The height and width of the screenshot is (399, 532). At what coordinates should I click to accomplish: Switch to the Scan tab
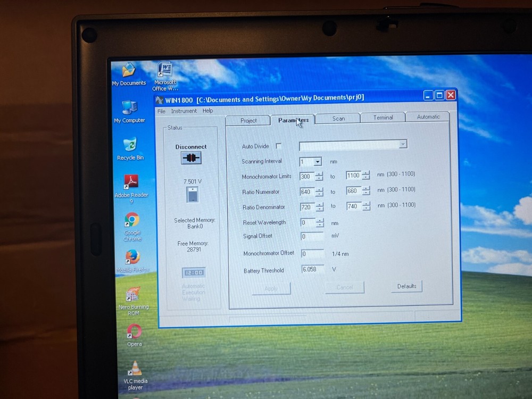(338, 118)
